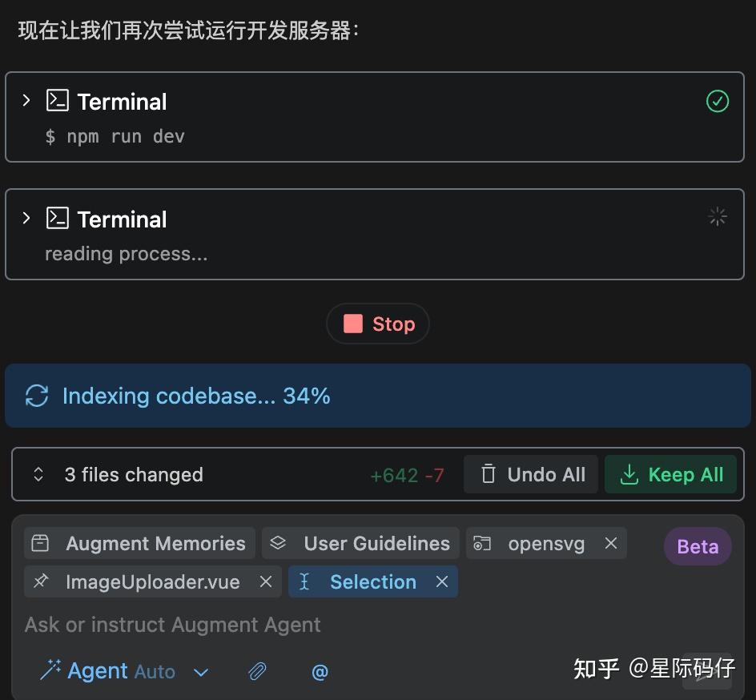Click the Agent sparkle icon
Image resolution: width=756 pixels, height=700 pixels.
[51, 670]
